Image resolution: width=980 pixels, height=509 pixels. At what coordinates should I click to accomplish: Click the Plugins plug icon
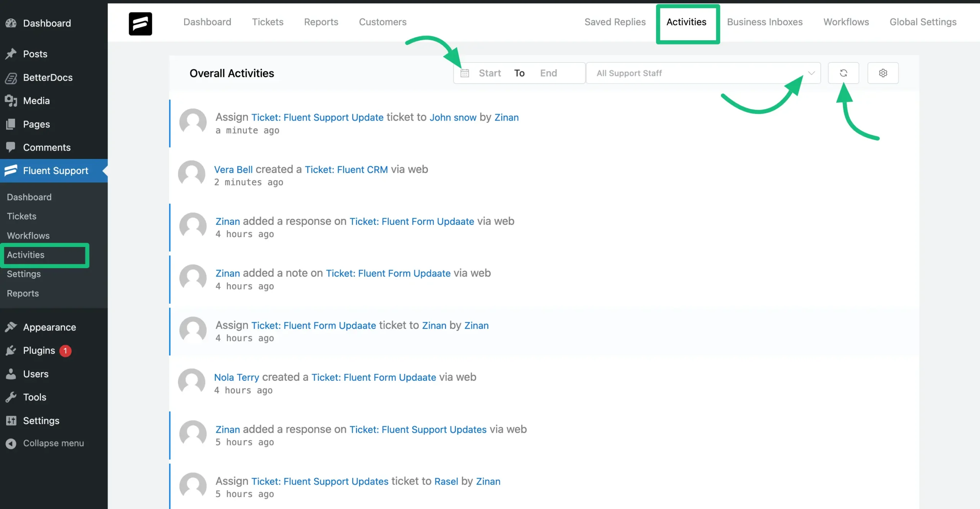pos(11,350)
